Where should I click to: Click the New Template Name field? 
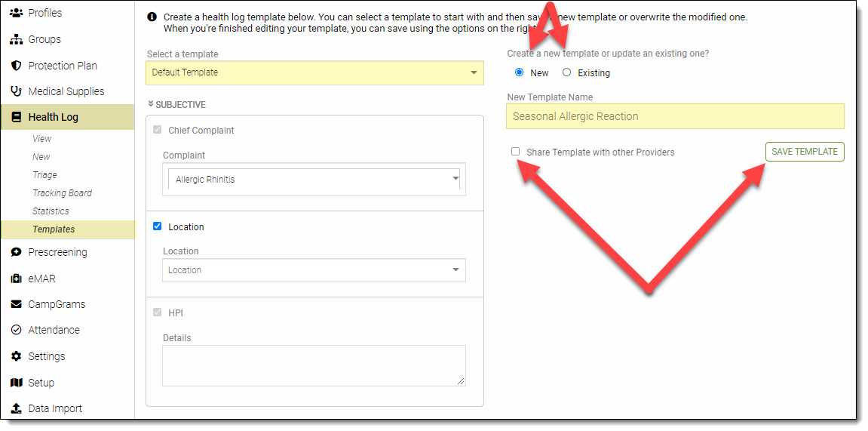(x=675, y=116)
